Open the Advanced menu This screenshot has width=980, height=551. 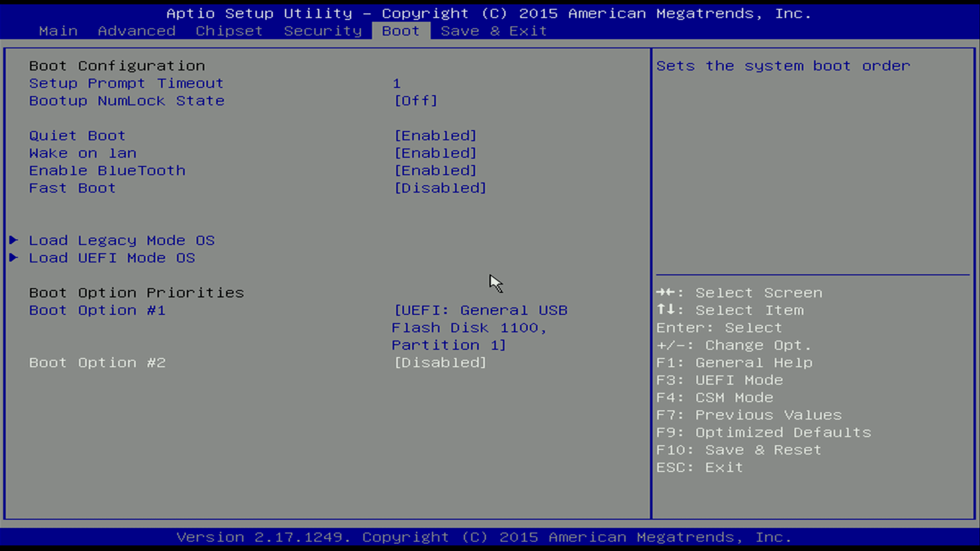tap(136, 31)
